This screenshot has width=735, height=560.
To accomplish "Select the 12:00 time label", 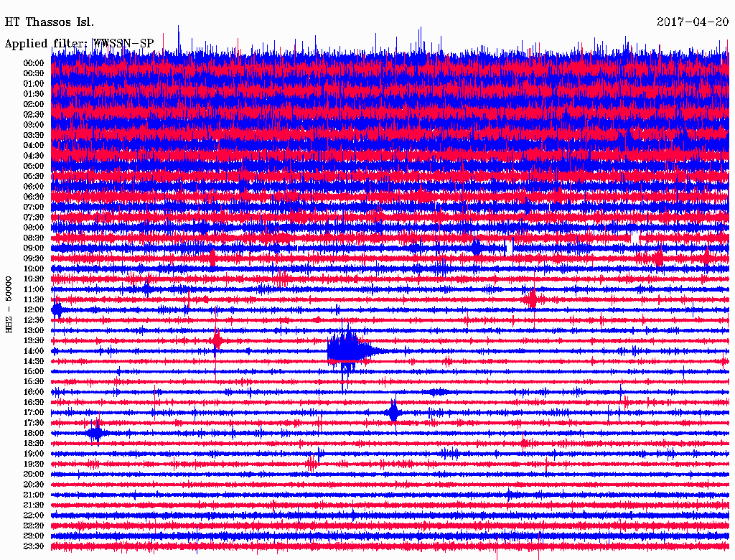I will pos(33,309).
